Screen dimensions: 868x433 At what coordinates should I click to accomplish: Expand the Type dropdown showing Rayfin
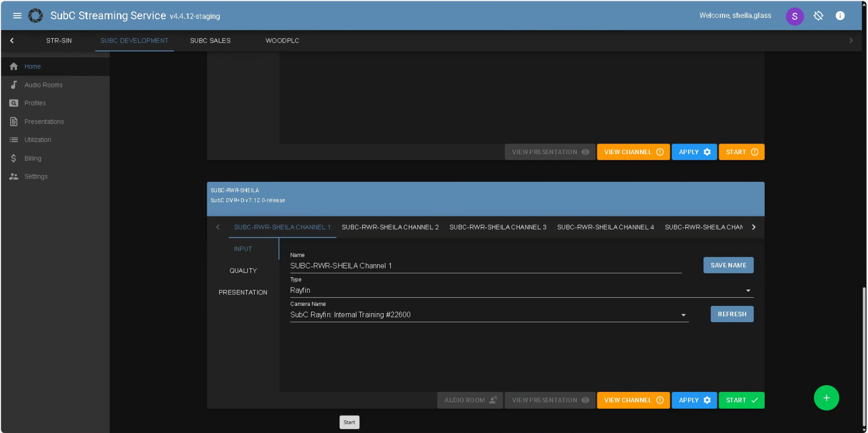[x=521, y=290]
